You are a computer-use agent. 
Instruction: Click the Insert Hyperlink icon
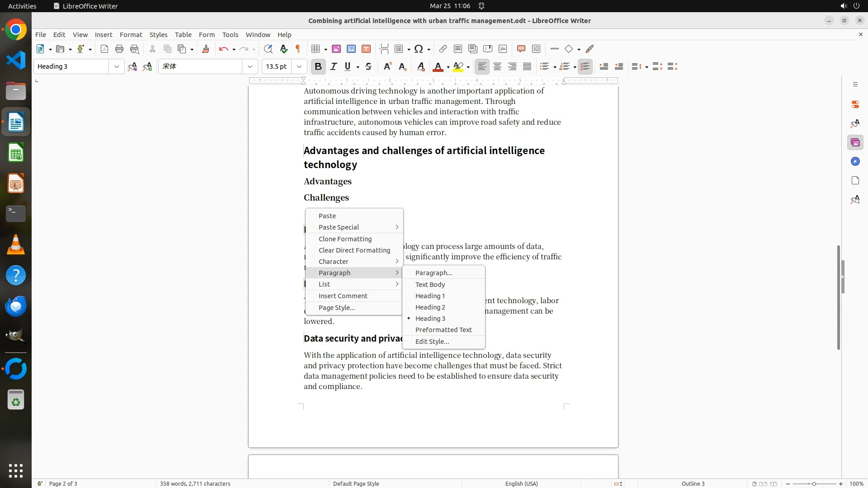[x=443, y=49]
